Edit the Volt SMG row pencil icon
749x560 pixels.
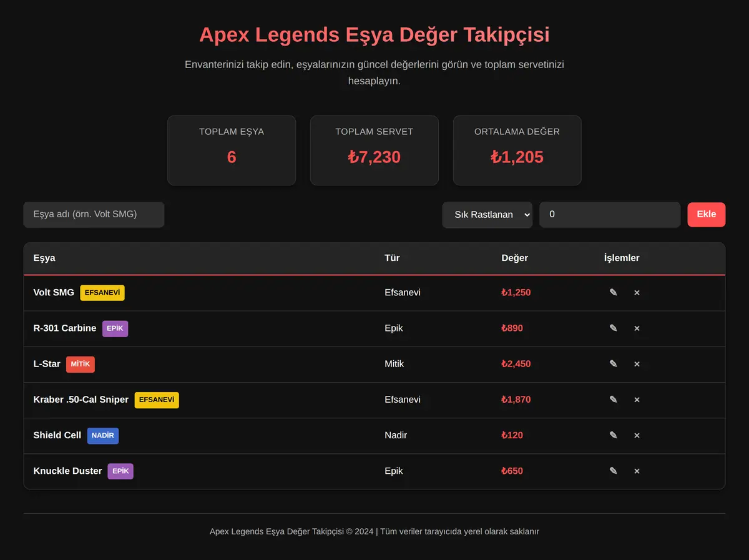coord(613,292)
